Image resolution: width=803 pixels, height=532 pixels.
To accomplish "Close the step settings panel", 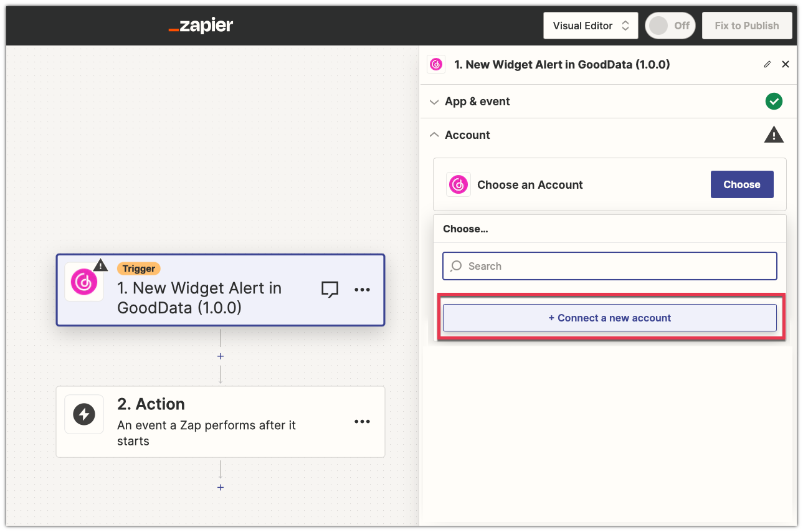I will click(x=786, y=64).
